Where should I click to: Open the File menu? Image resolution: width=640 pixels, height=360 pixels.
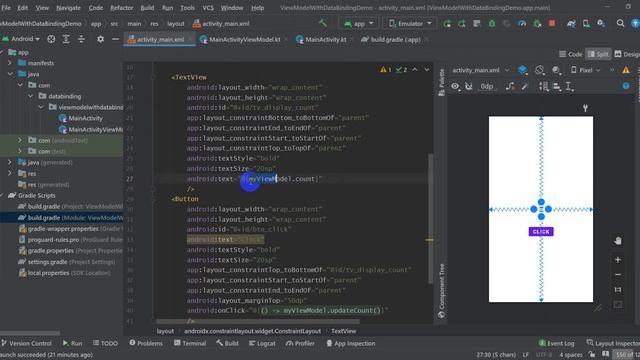click(6, 8)
